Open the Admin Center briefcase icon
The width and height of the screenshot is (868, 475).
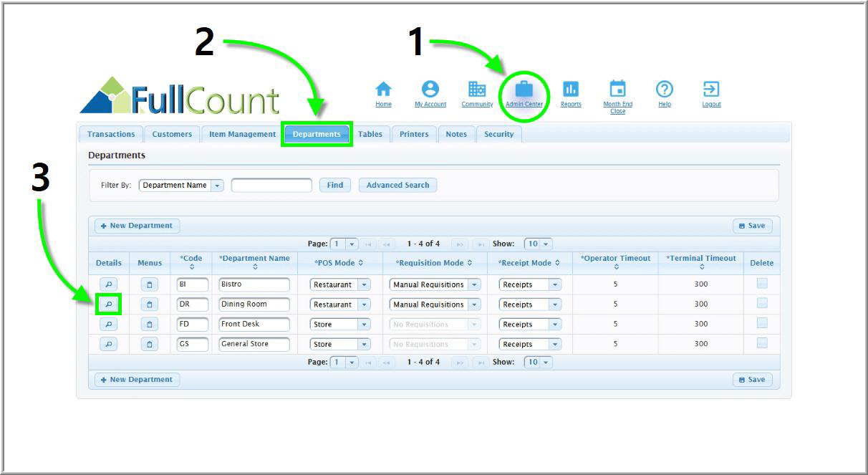(524, 90)
